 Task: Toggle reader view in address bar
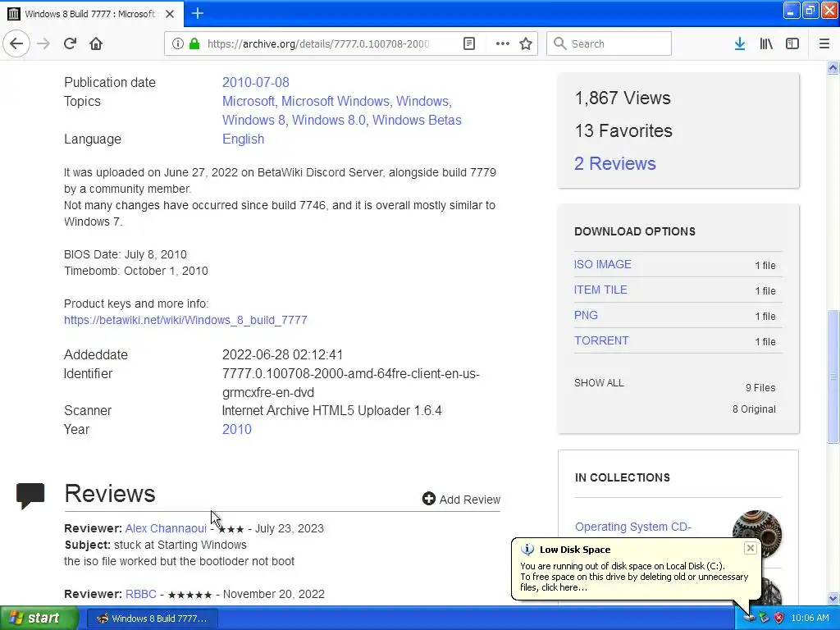coord(468,43)
